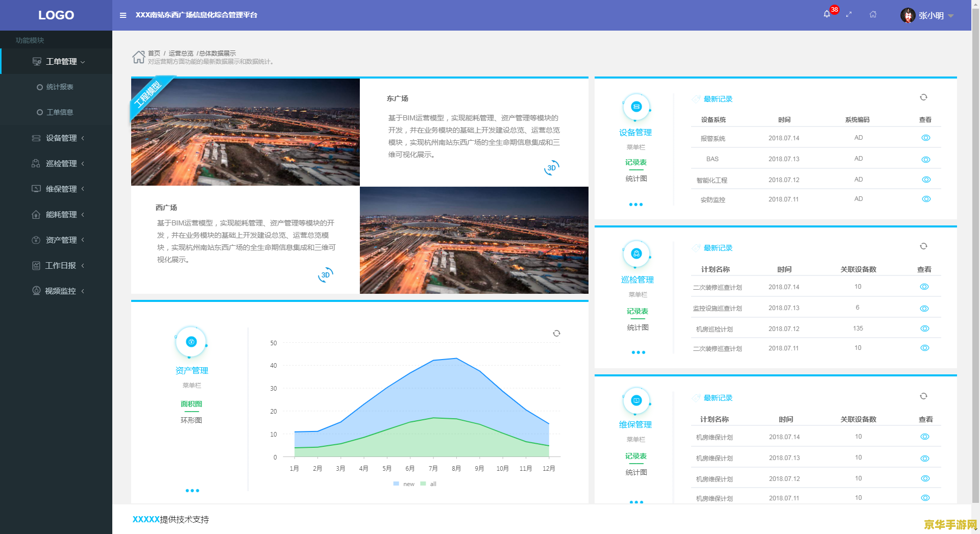Click the three dots under 设备管理 card
The image size is (980, 534).
pos(636,205)
